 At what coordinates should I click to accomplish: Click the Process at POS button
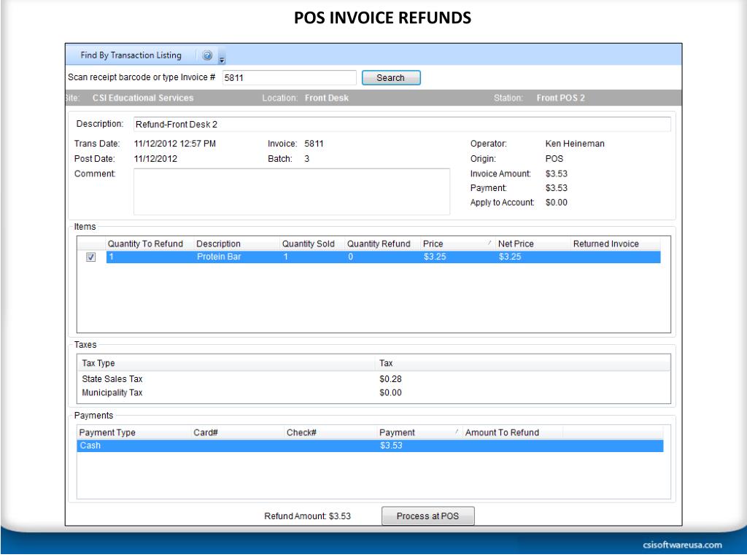[427, 516]
